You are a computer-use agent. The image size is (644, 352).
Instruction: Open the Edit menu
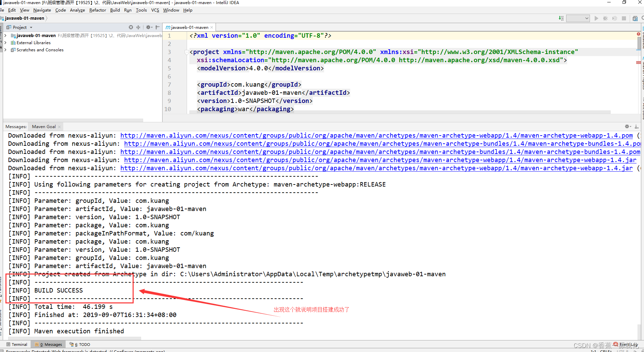point(12,10)
